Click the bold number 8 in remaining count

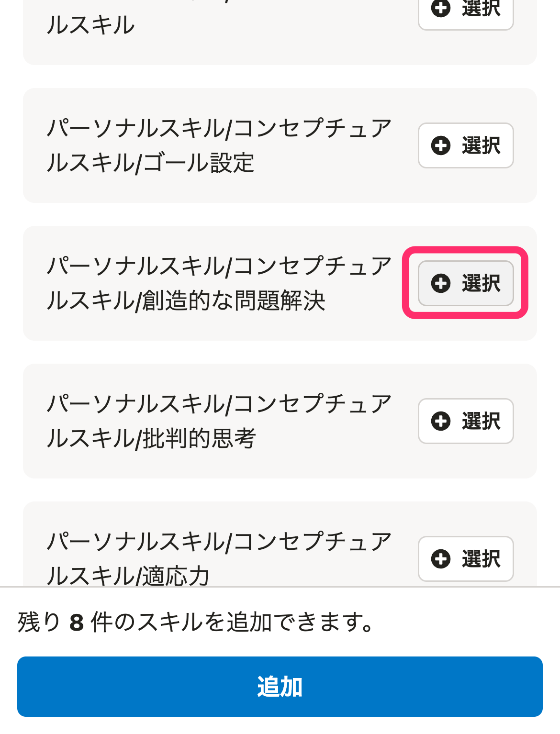pyautogui.click(x=77, y=623)
